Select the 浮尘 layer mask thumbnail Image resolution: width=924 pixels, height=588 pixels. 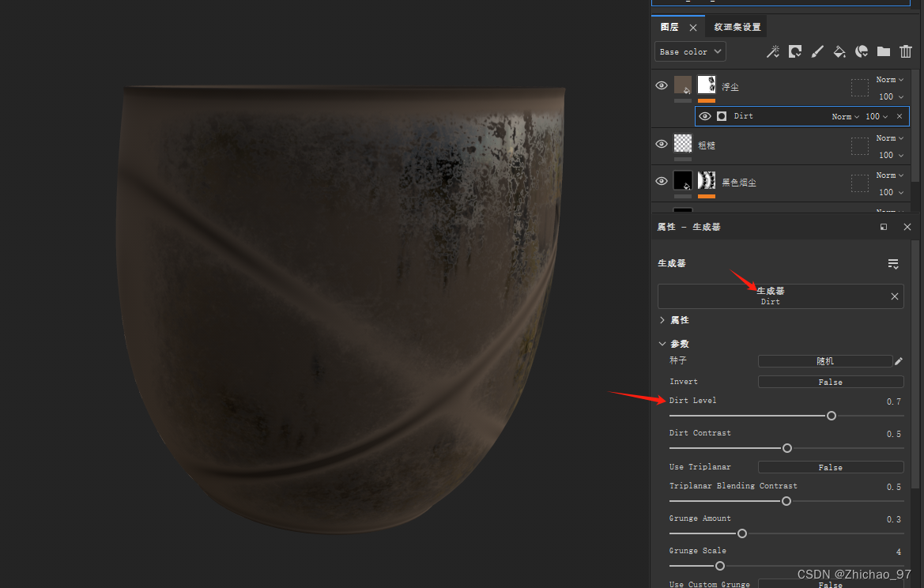tap(707, 85)
